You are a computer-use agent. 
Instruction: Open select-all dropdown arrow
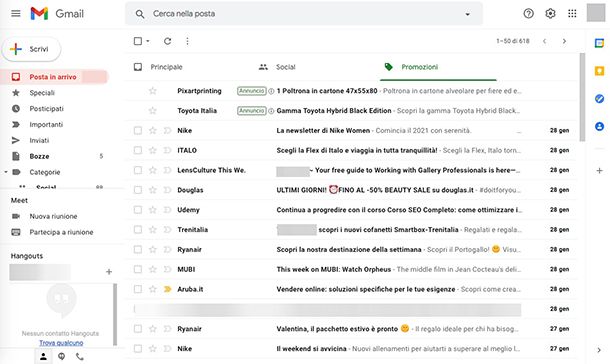pyautogui.click(x=148, y=41)
